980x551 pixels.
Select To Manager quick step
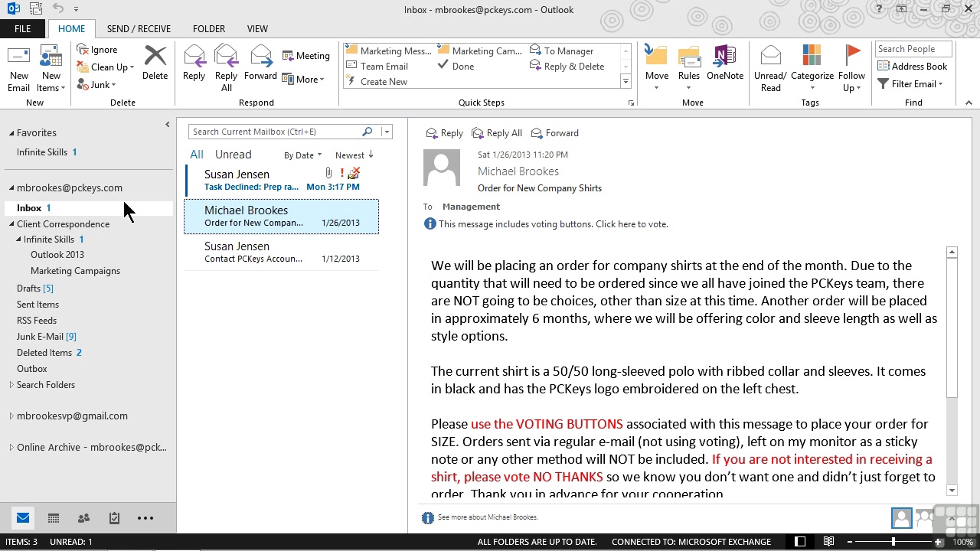[x=561, y=51]
